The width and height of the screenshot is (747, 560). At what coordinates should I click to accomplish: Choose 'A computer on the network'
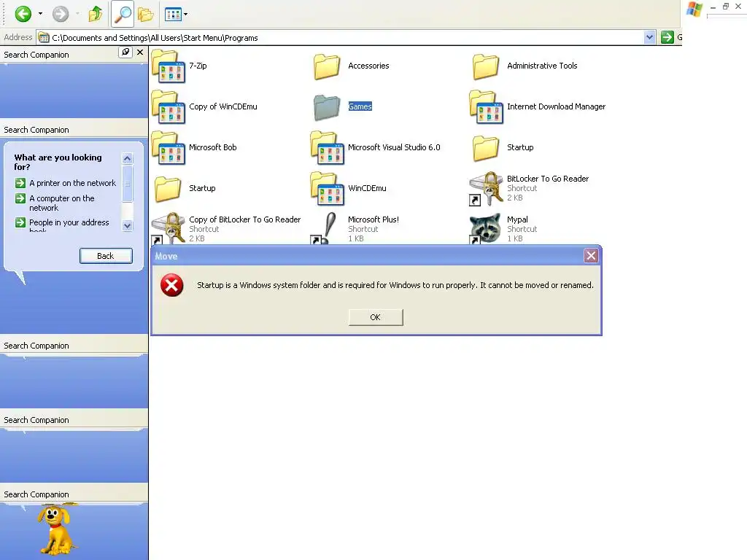click(62, 203)
